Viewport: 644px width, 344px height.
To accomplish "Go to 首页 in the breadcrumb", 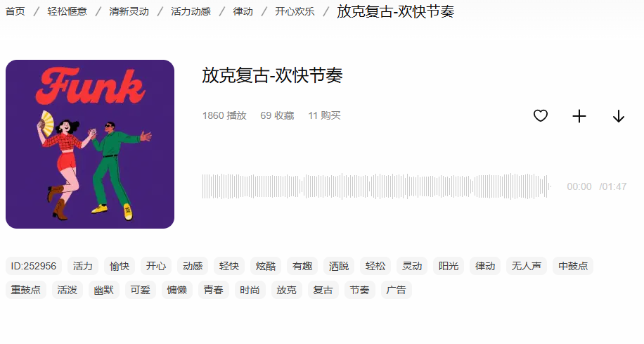I will pyautogui.click(x=15, y=11).
